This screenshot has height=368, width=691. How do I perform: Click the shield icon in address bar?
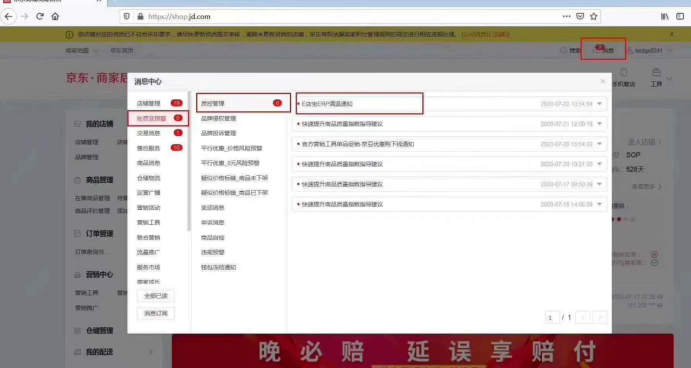click(126, 16)
